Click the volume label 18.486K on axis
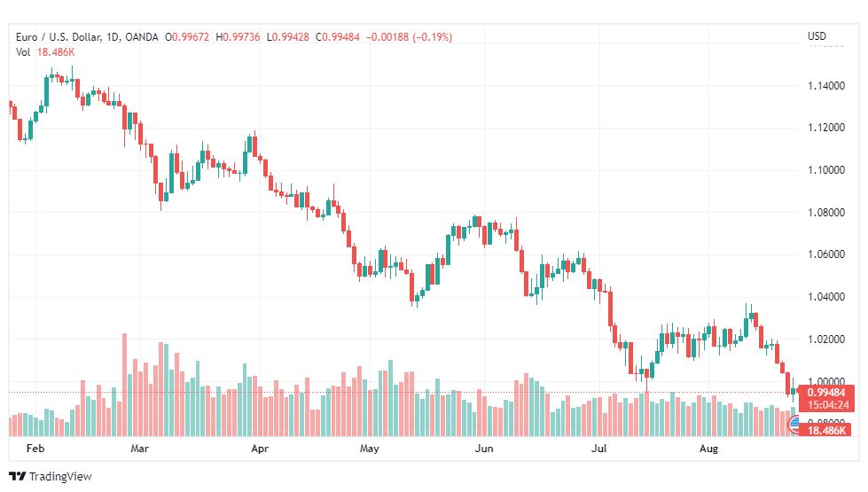 pyautogui.click(x=826, y=430)
